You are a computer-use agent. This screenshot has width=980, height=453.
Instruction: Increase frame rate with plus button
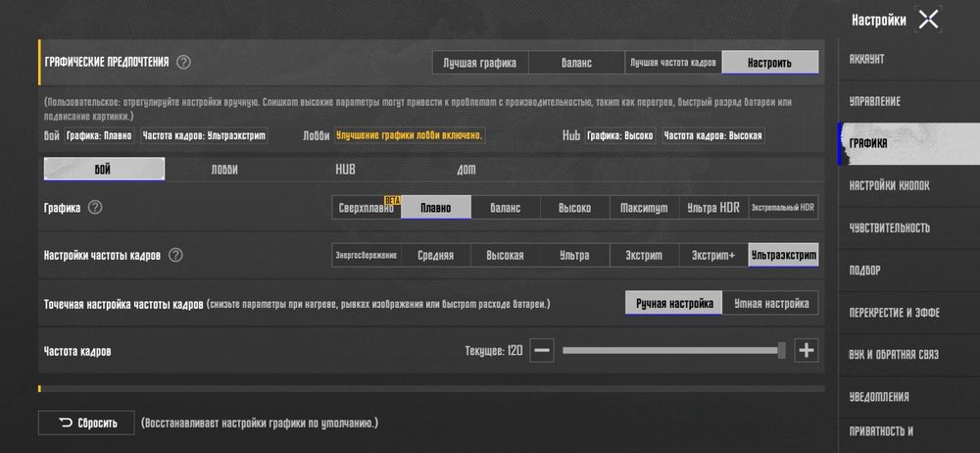[807, 350]
